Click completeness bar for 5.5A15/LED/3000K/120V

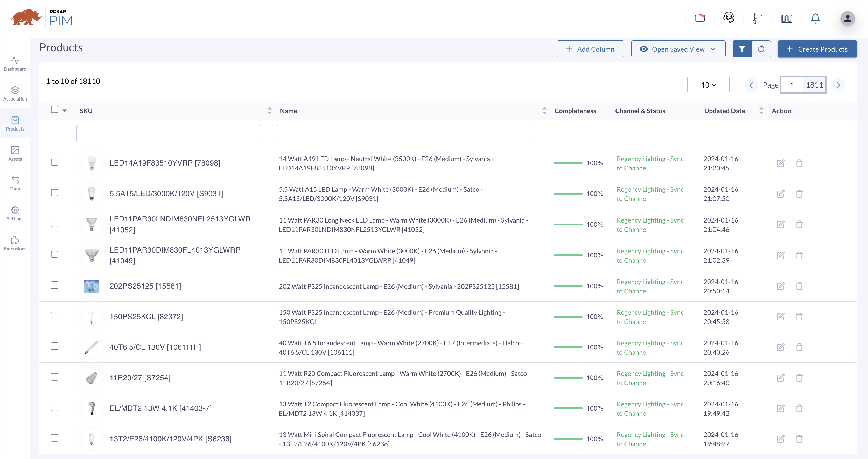coord(568,194)
